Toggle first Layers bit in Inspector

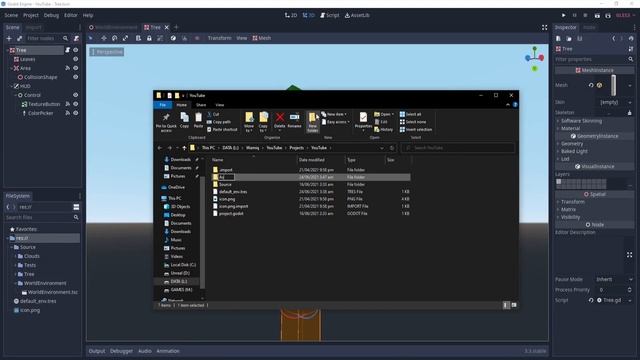pos(559,182)
